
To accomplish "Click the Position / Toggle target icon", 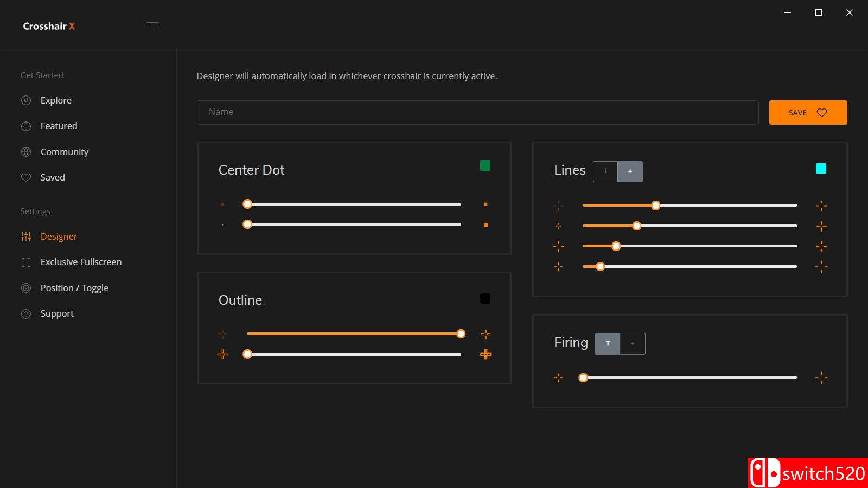I will 26,288.
